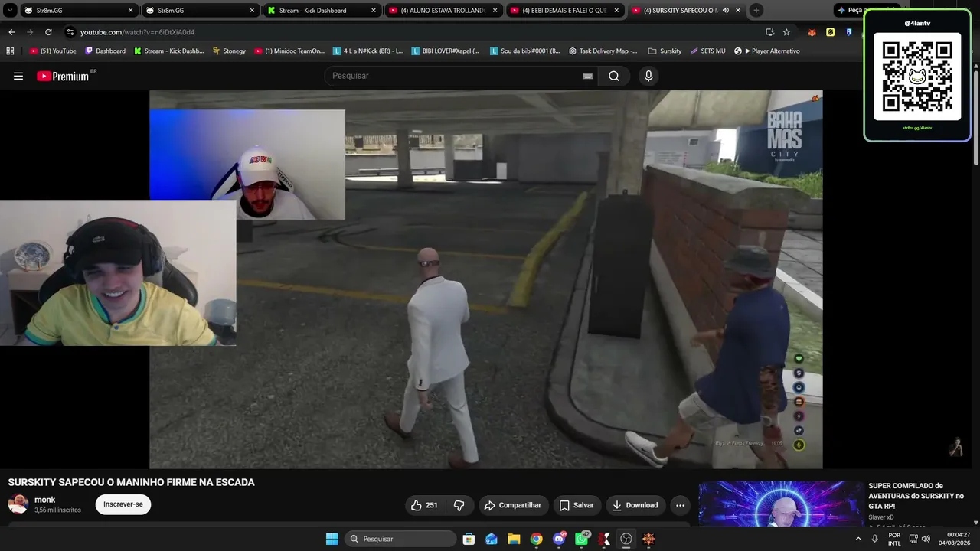Open the YouTube guide hamburger menu
This screenshot has height=551, width=980.
[18, 76]
